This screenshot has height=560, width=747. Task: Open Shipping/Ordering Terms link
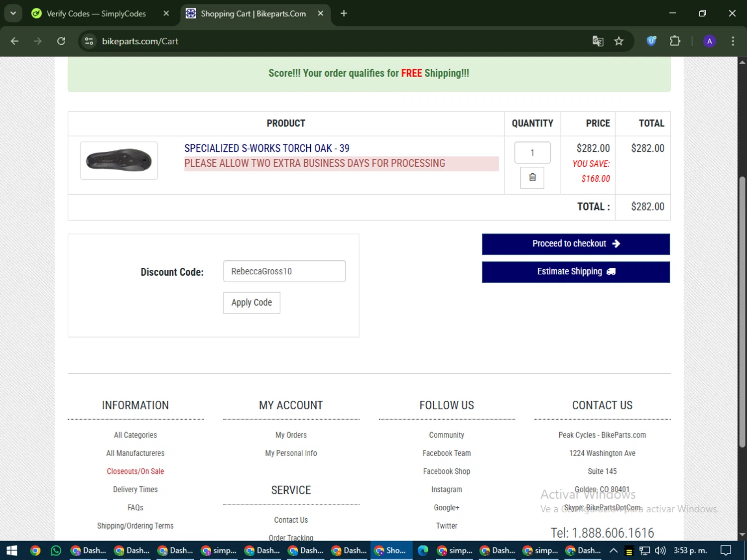pyautogui.click(x=135, y=526)
